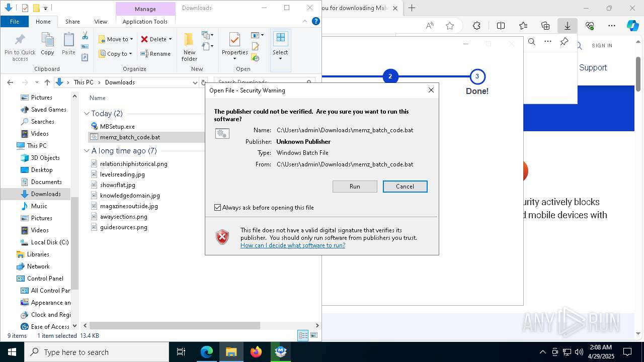Open the Copy to dropdown
The width and height of the screenshot is (644, 362).
(116, 54)
